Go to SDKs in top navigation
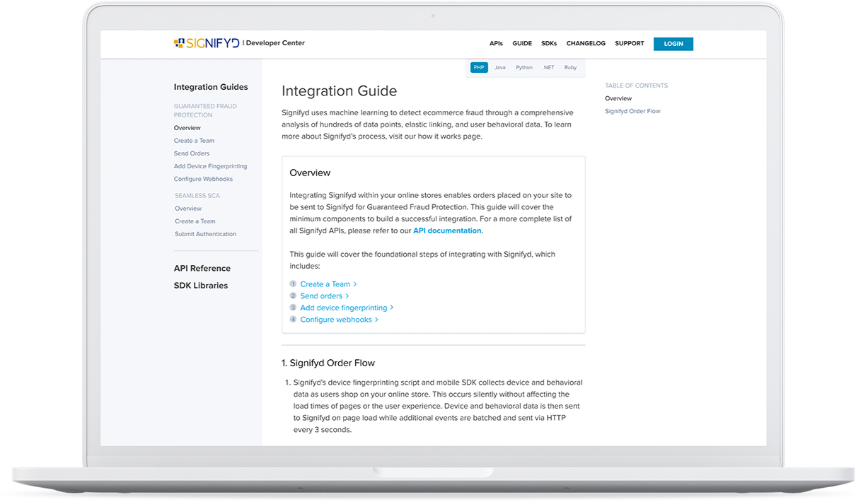This screenshot has height=502, width=868. point(549,44)
